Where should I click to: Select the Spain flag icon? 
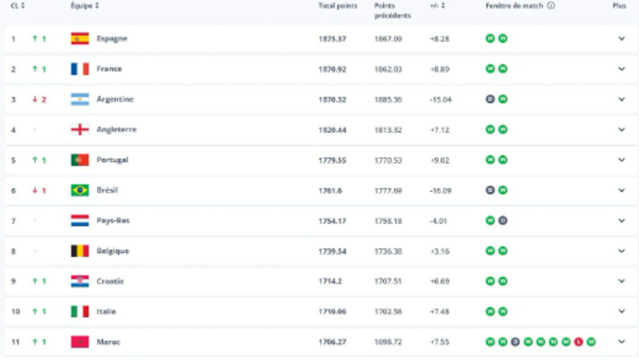click(80, 36)
